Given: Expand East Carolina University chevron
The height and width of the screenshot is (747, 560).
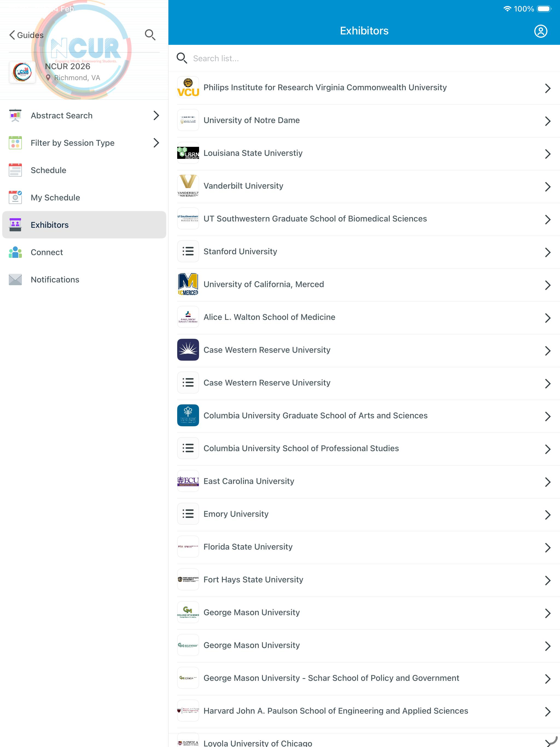Looking at the screenshot, I should point(547,482).
